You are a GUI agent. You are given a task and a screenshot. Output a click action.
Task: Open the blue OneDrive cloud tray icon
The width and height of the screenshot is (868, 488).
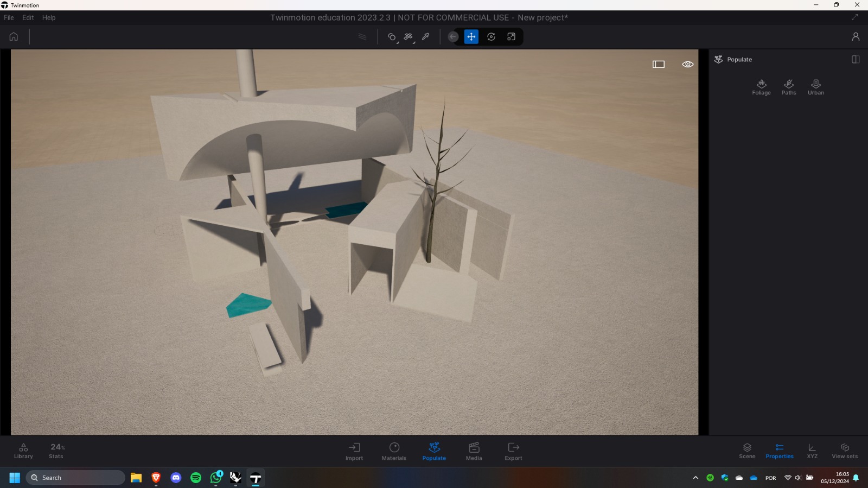click(x=754, y=478)
